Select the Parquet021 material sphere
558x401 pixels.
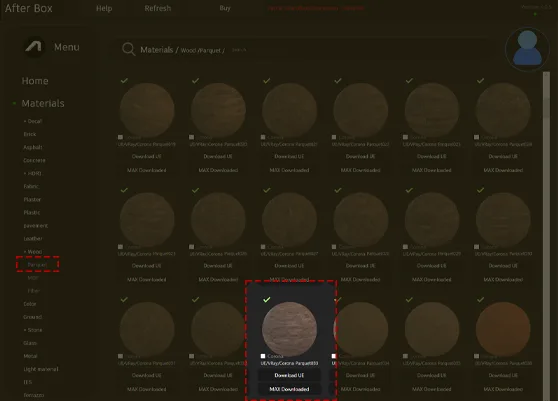coord(289,110)
